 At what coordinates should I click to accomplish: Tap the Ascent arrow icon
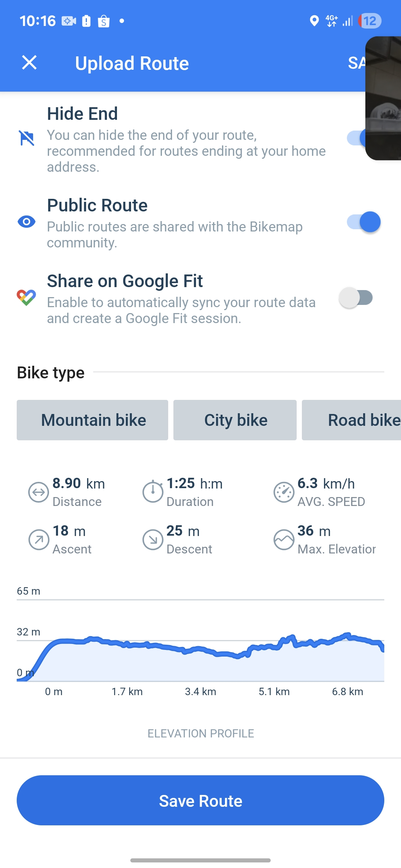click(x=39, y=540)
